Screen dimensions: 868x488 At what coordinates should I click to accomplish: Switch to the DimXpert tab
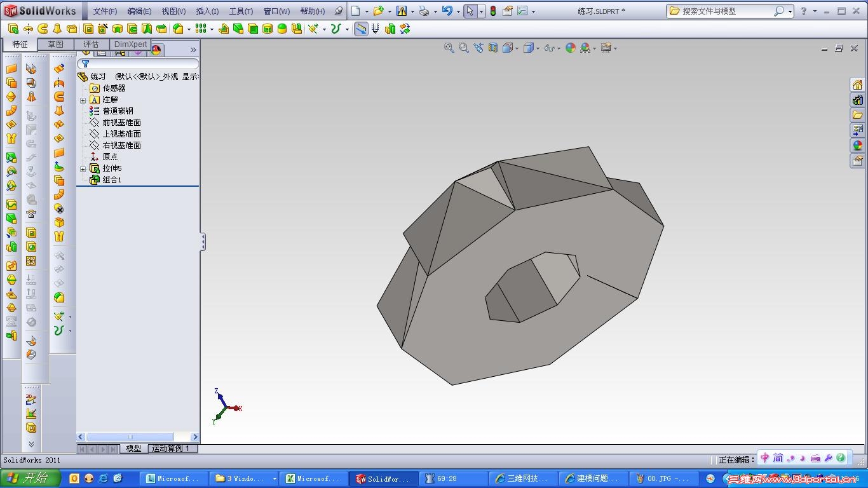[131, 44]
